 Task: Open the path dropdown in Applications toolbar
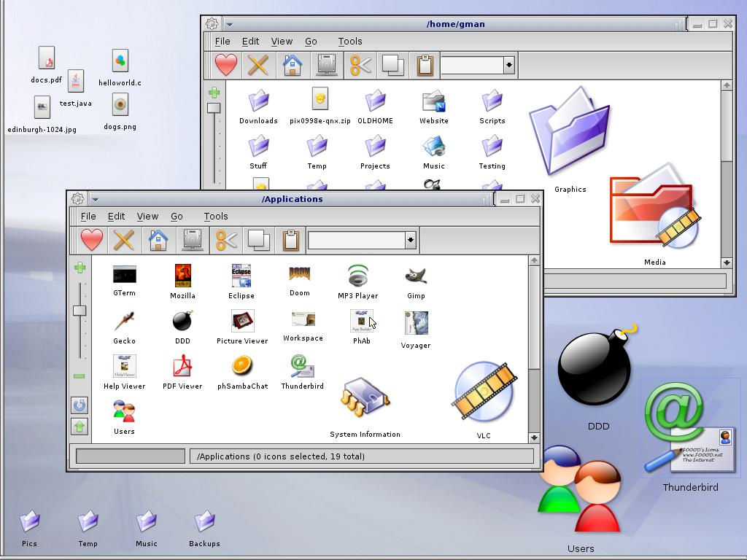(x=411, y=240)
